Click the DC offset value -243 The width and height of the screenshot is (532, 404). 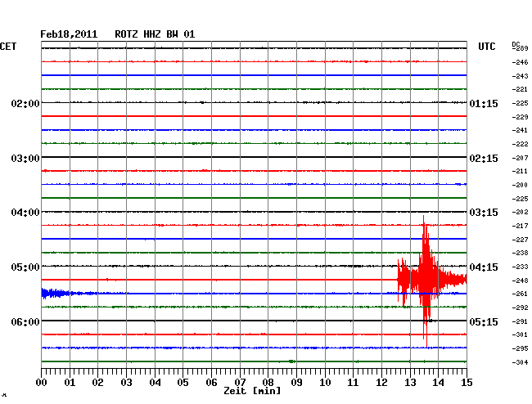coord(520,76)
